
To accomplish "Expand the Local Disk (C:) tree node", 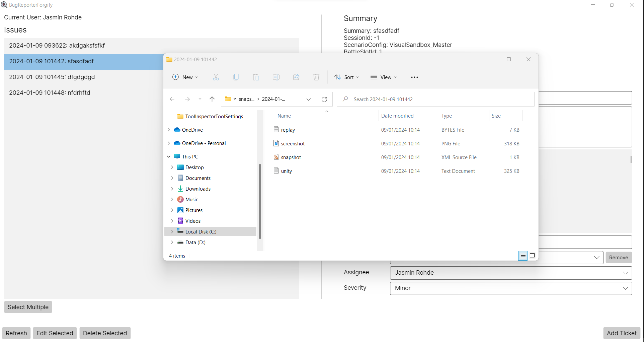I will pos(172,231).
